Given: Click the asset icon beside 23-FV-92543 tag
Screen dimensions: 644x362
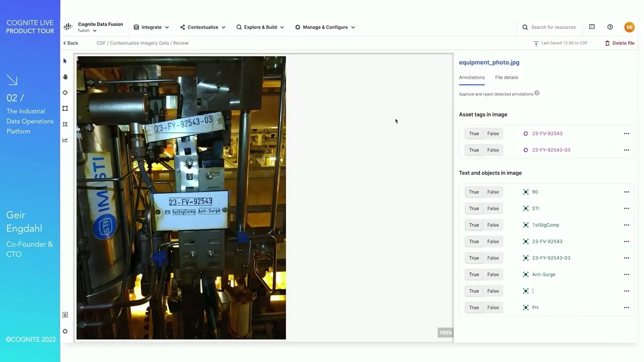Looking at the screenshot, I should [x=526, y=134].
